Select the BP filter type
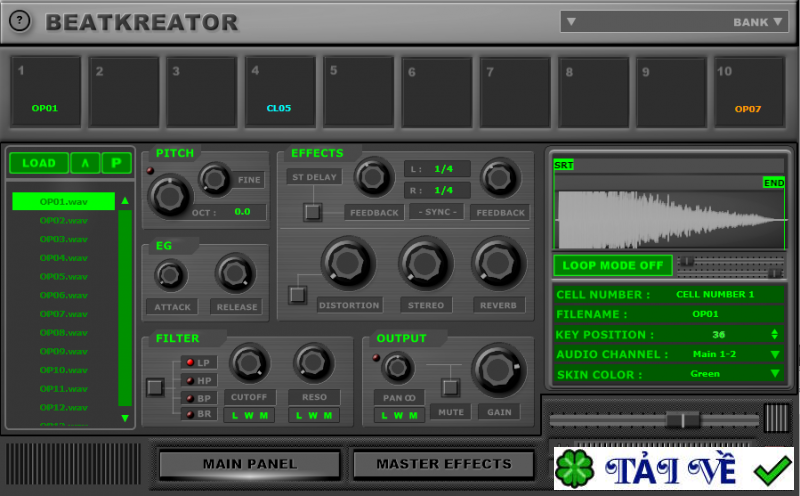Viewport: 800px width, 496px height. (198, 398)
